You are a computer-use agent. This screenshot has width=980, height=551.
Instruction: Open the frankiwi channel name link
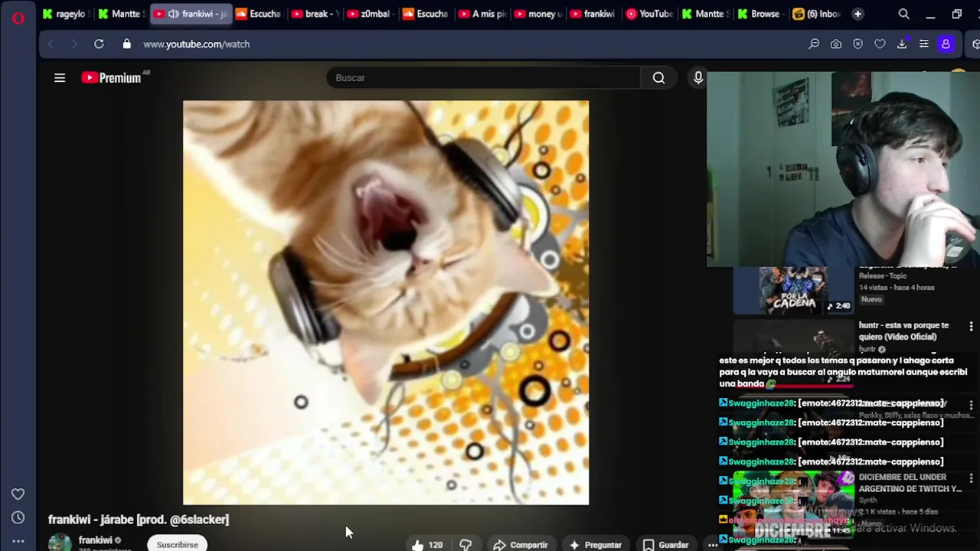pyautogui.click(x=95, y=540)
